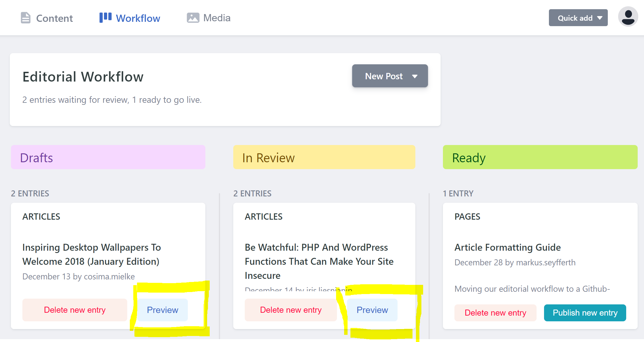Image resolution: width=644 pixels, height=342 pixels.
Task: Delete the Be Watchful article entry
Action: point(290,310)
